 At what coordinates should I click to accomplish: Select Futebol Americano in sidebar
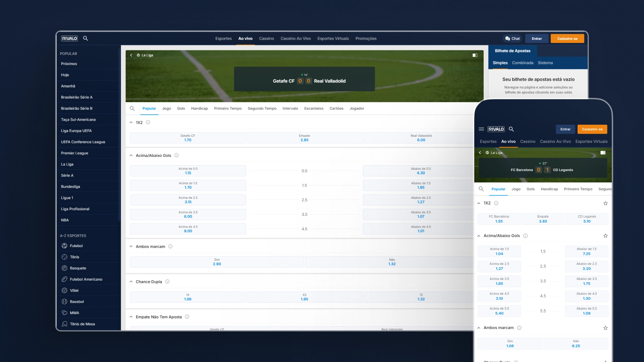[x=87, y=280]
